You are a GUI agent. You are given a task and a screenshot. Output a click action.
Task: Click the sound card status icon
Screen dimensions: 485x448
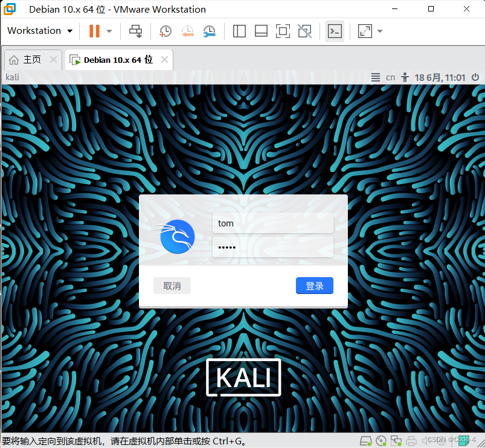tap(426, 440)
